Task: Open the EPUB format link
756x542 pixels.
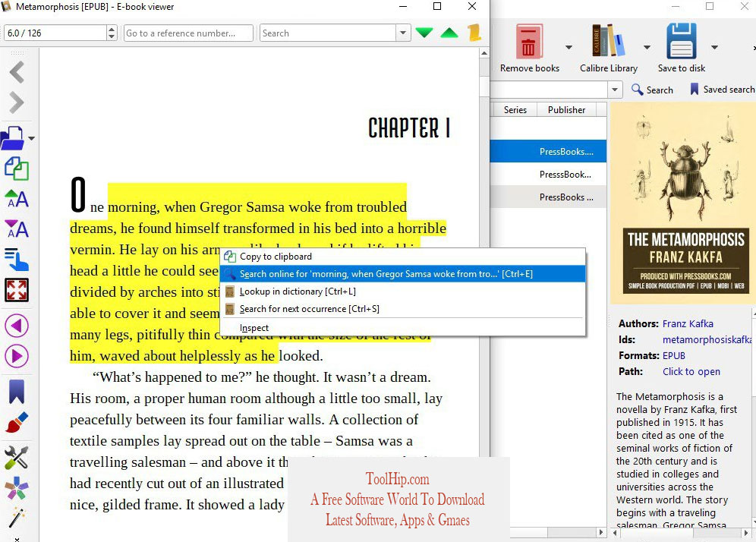Action: click(x=673, y=355)
